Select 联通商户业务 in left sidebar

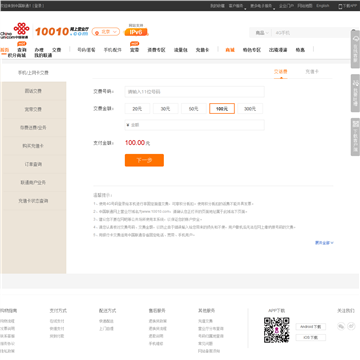coord(33,183)
